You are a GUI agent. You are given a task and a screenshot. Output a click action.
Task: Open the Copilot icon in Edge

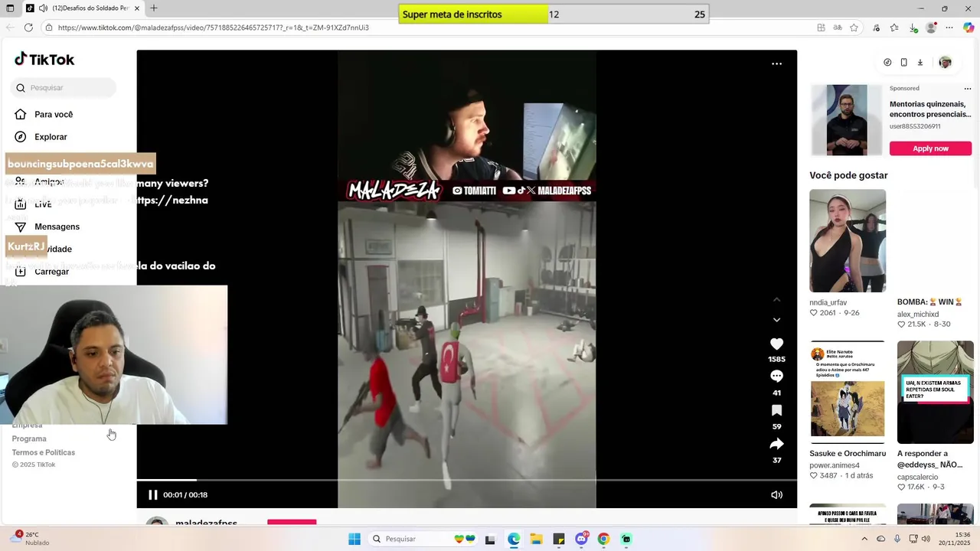969,28
